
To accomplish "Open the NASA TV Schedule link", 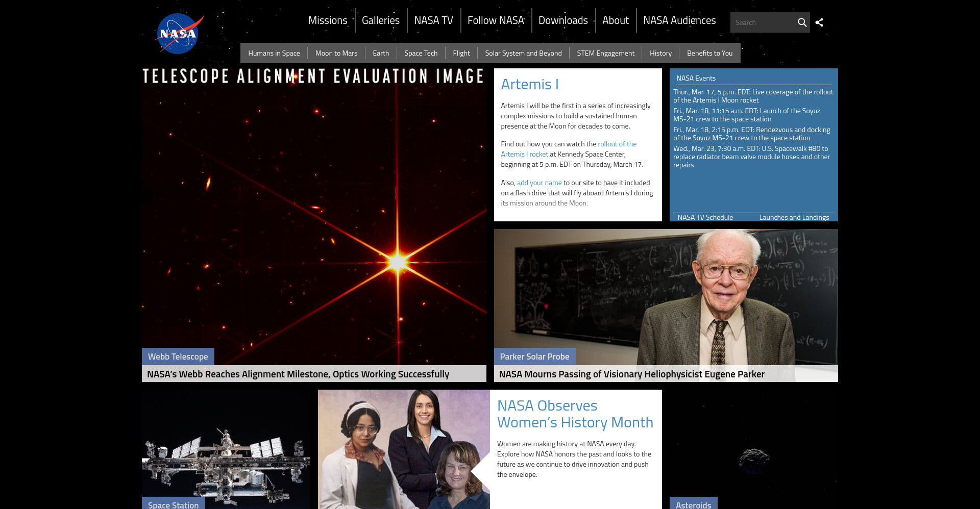I will (705, 217).
